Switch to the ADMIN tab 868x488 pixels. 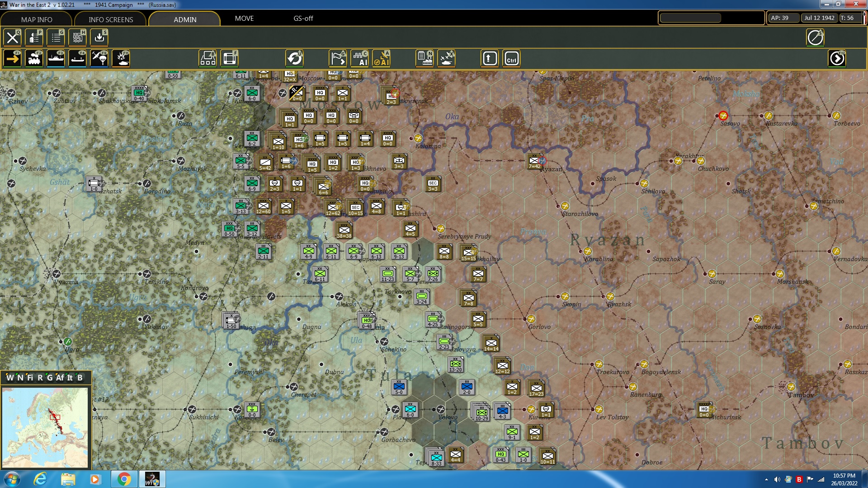coord(185,19)
